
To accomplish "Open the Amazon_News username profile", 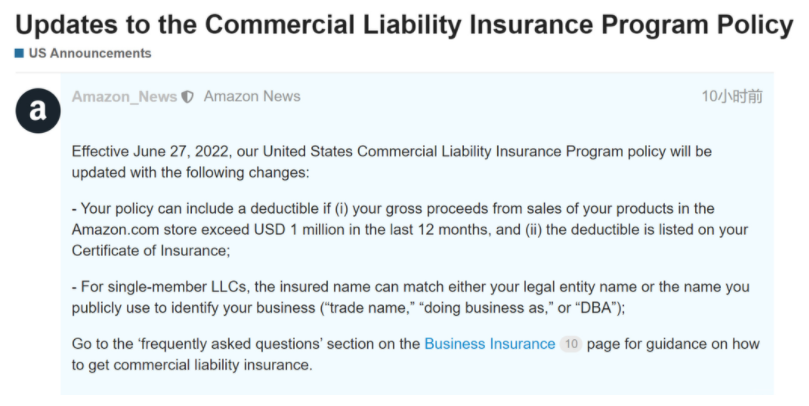I will pos(124,97).
